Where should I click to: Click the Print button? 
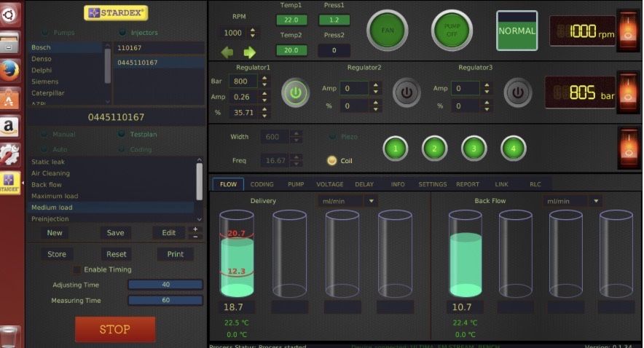176,254
